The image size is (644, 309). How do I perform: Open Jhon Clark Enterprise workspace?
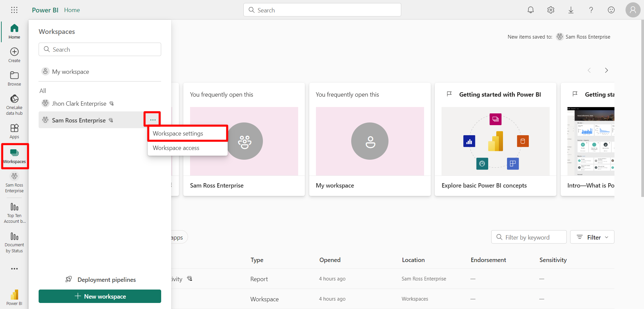[x=100, y=103]
